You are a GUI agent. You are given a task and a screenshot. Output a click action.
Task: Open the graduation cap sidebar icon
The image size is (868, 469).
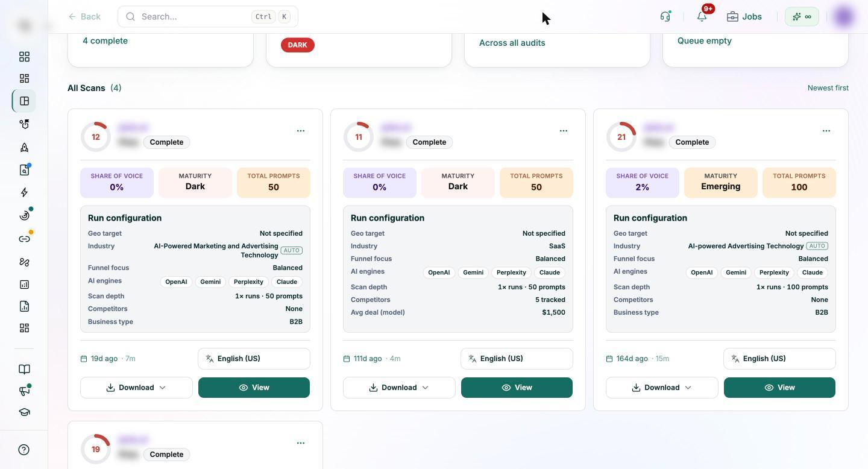pos(24,412)
